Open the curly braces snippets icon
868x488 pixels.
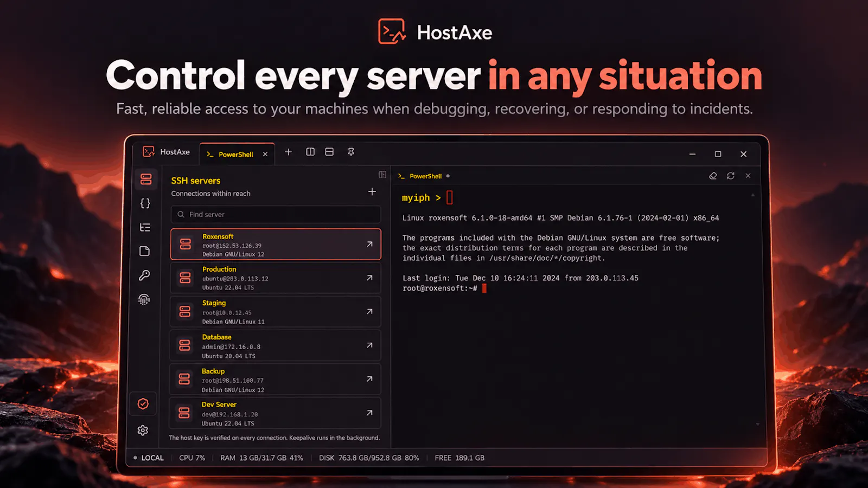pyautogui.click(x=145, y=203)
